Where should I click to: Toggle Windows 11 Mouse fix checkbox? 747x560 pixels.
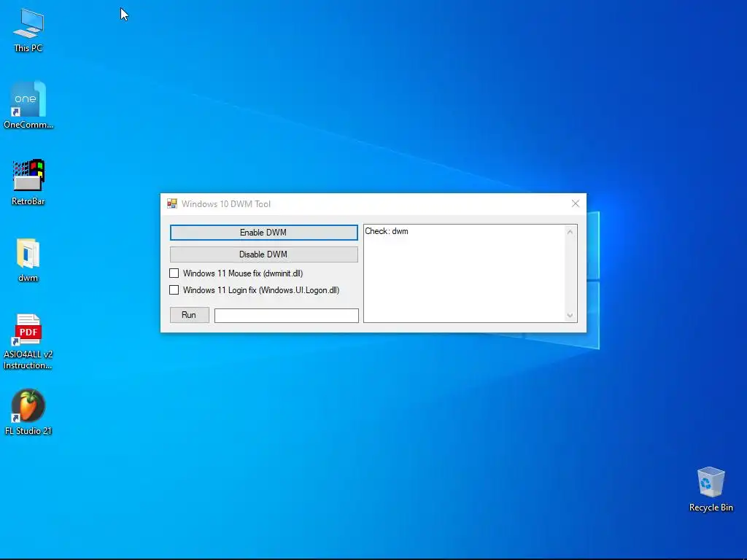click(x=174, y=273)
